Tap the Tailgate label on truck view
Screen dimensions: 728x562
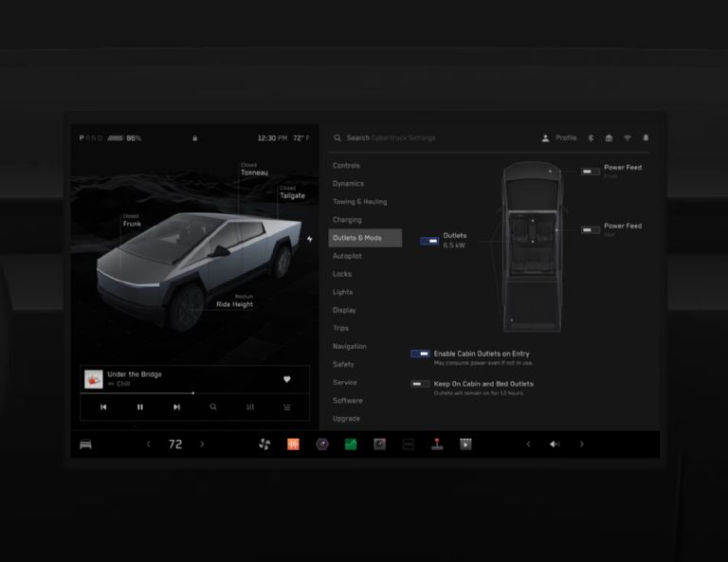(x=292, y=196)
